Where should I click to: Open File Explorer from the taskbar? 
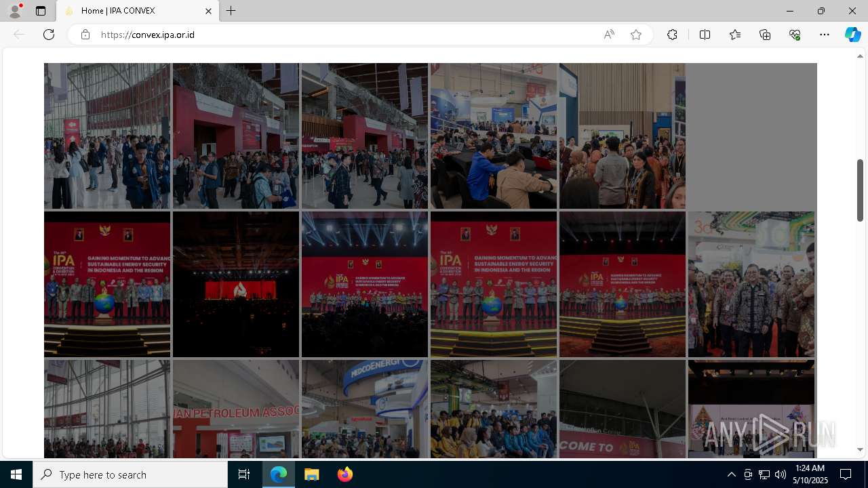point(312,474)
